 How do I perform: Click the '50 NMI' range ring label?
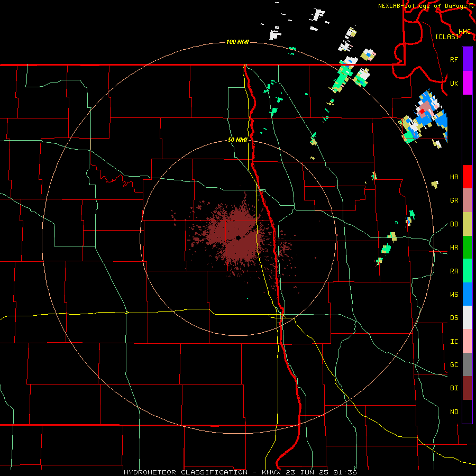coord(237,140)
